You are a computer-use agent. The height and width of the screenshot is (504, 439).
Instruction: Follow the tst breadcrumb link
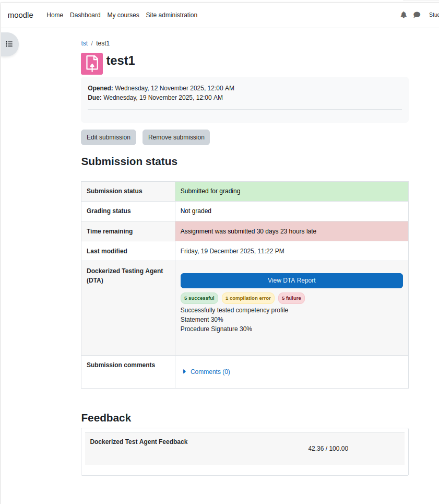coord(85,43)
